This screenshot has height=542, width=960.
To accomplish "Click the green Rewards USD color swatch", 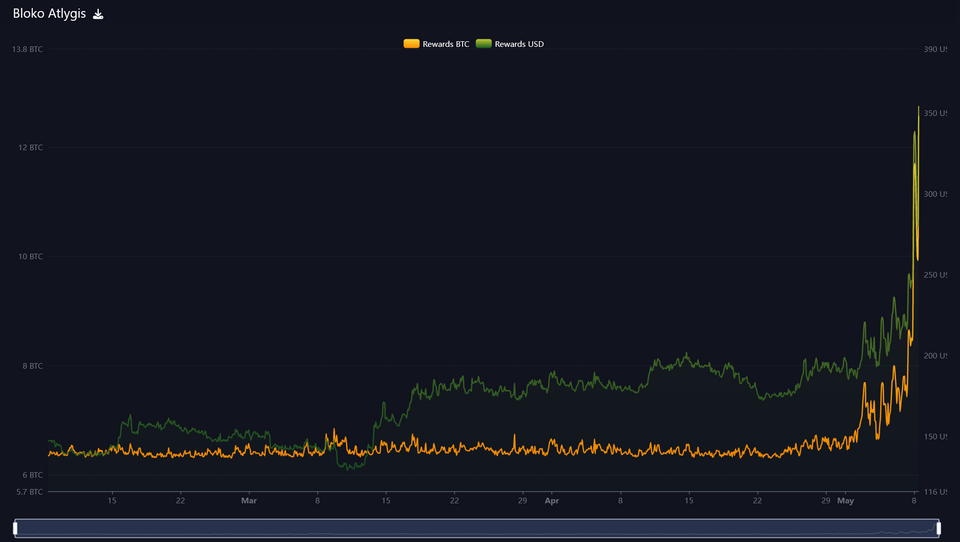I will [x=484, y=44].
